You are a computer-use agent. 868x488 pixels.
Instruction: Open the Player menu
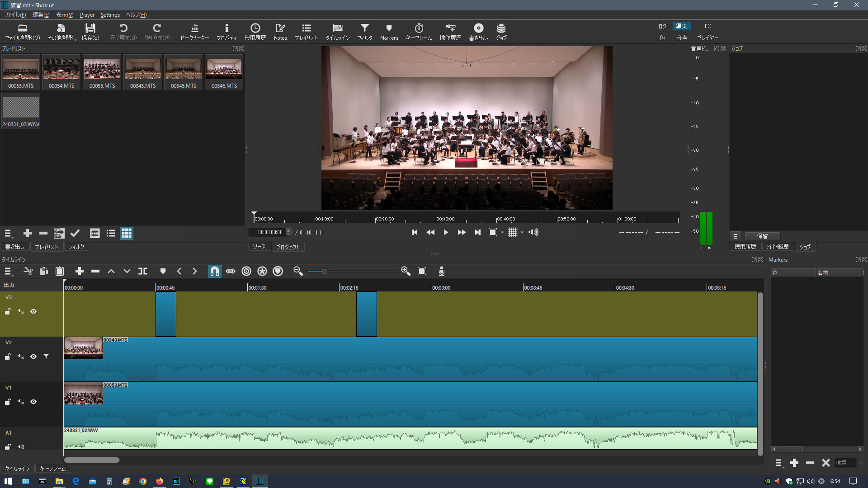[x=87, y=15]
